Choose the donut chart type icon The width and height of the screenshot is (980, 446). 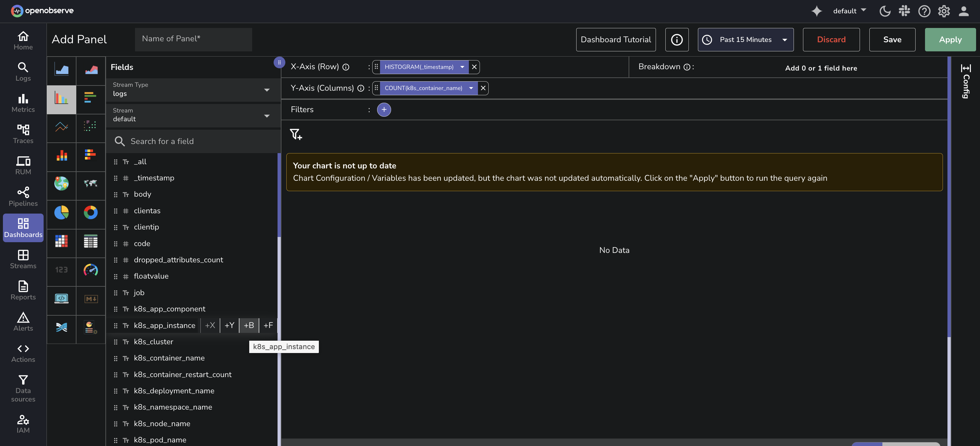90,213
